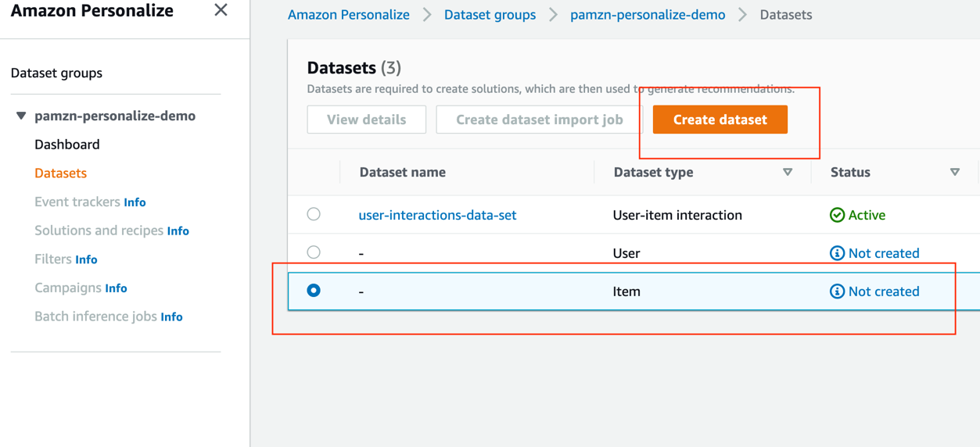The height and width of the screenshot is (447, 980).
Task: Click the Active status text
Action: coord(867,215)
